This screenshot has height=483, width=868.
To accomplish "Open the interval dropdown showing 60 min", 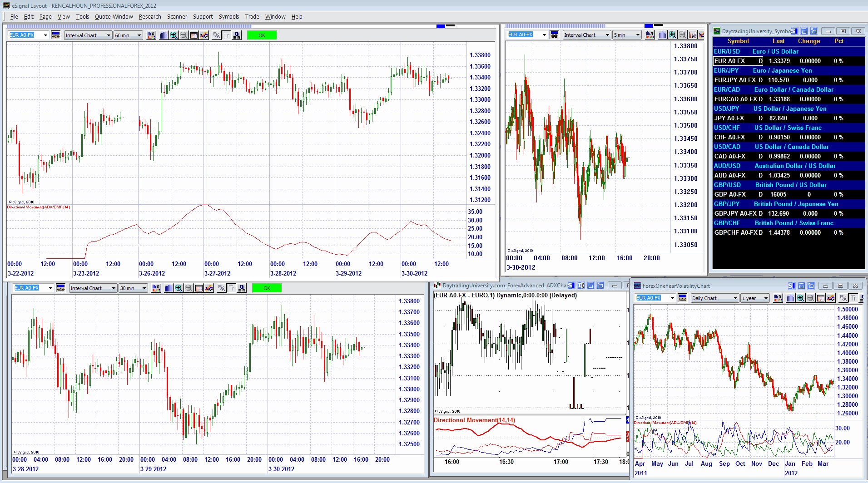I will pos(129,35).
